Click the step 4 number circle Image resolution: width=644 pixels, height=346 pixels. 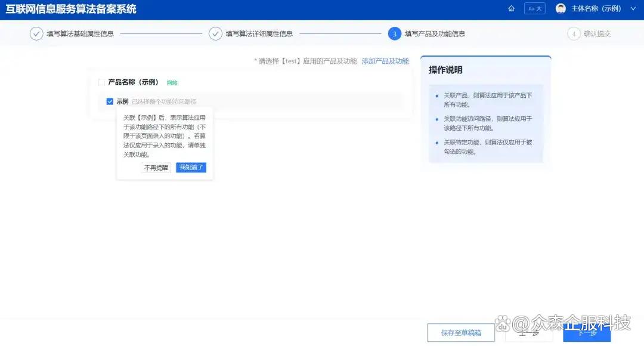574,33
